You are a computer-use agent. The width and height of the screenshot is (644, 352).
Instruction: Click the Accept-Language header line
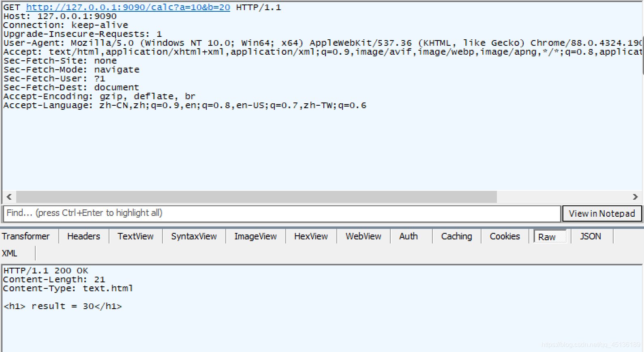pyautogui.click(x=185, y=105)
